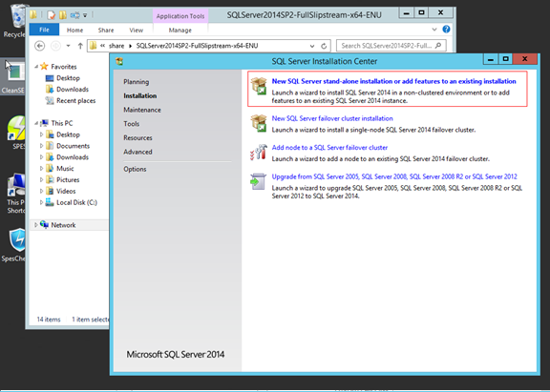Select Maintenance in Installation Center sidebar
550x392 pixels.
click(142, 110)
